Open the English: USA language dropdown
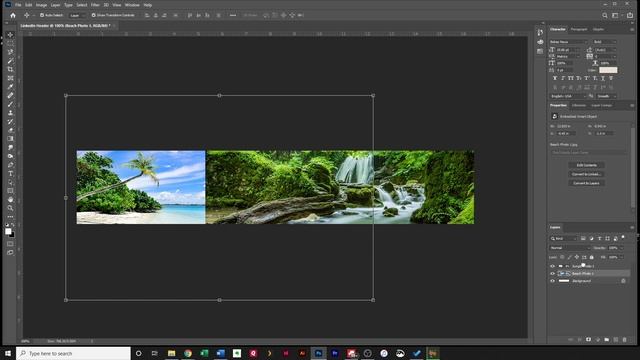Screen dimensions: 640x360 point(568,96)
